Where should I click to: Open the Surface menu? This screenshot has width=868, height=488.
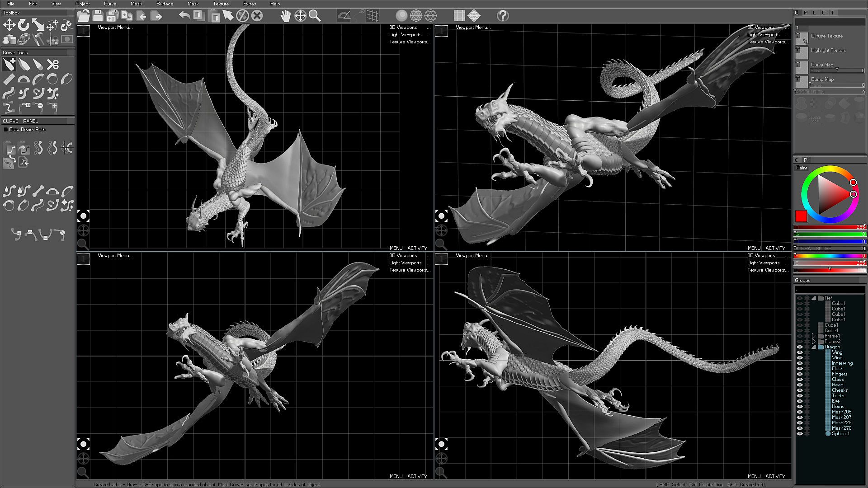[x=165, y=4]
